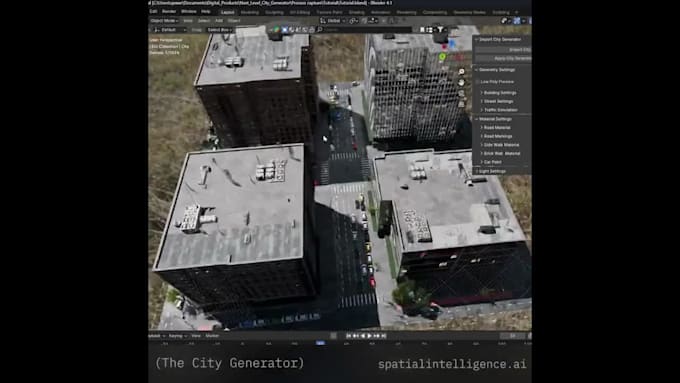
Task: Switch to the Sculpting workspace tab
Action: click(274, 12)
